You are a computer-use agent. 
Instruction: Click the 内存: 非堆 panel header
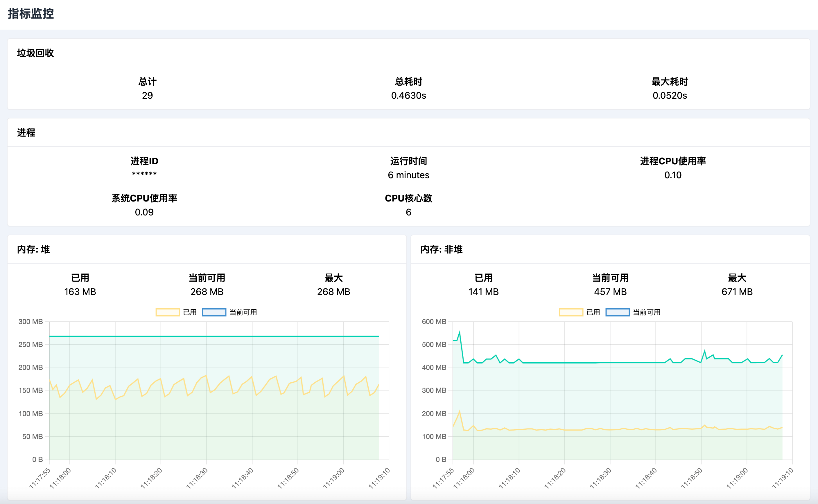441,249
